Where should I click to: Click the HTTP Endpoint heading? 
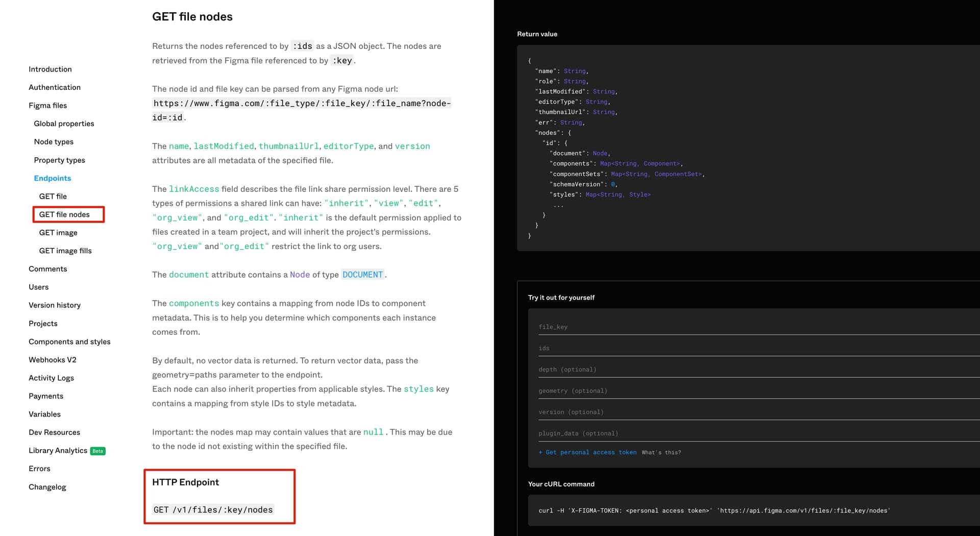185,482
